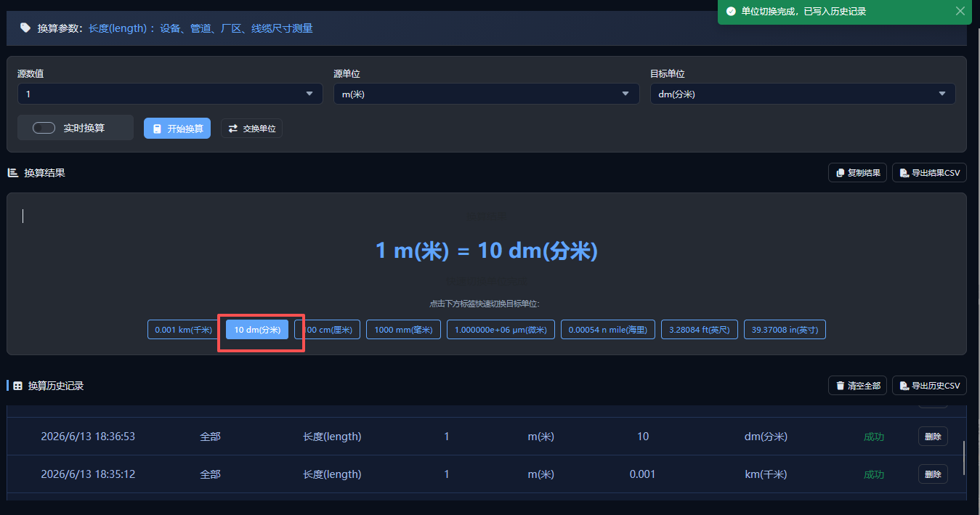Screen dimensions: 980x515
Task: Click the 清空全部 history button
Action: pyautogui.click(x=857, y=386)
